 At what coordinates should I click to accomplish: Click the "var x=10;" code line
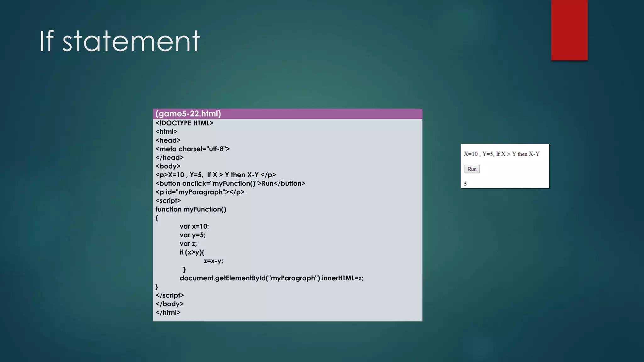[194, 227]
